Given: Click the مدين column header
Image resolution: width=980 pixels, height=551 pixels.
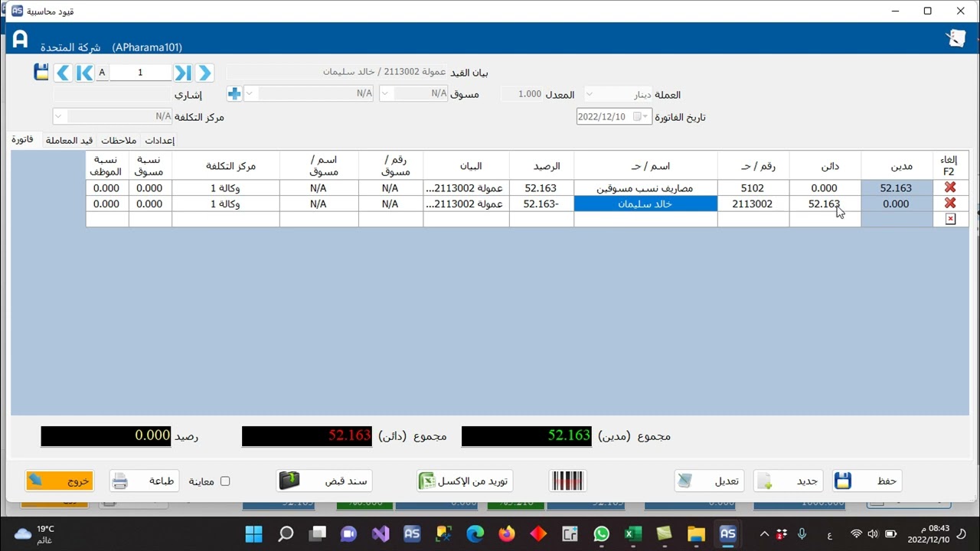Looking at the screenshot, I should pos(897,166).
